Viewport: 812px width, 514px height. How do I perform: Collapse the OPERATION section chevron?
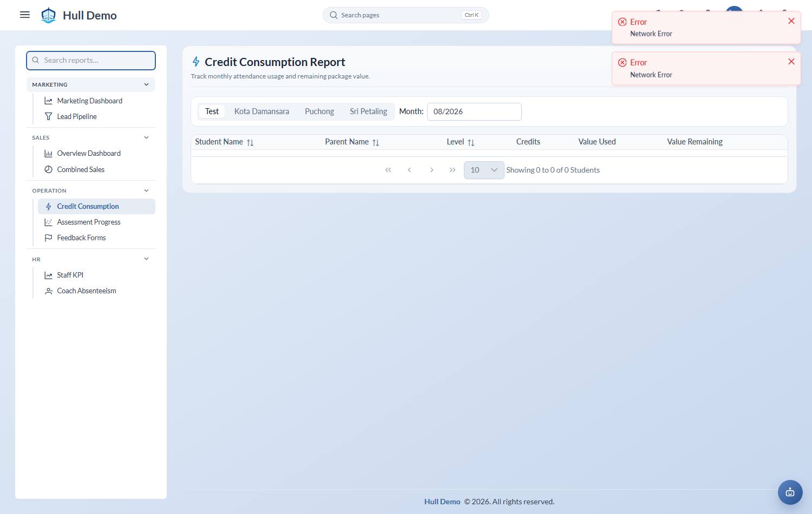146,190
